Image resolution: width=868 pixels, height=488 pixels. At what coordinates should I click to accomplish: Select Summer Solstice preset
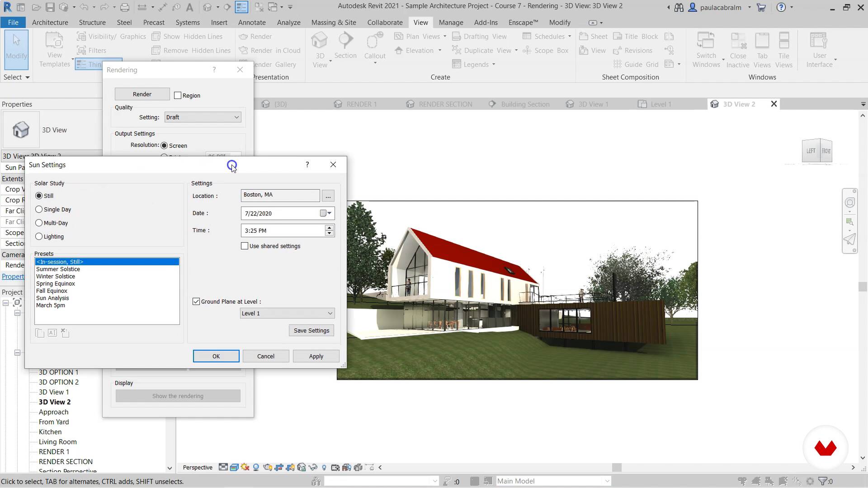(58, 269)
